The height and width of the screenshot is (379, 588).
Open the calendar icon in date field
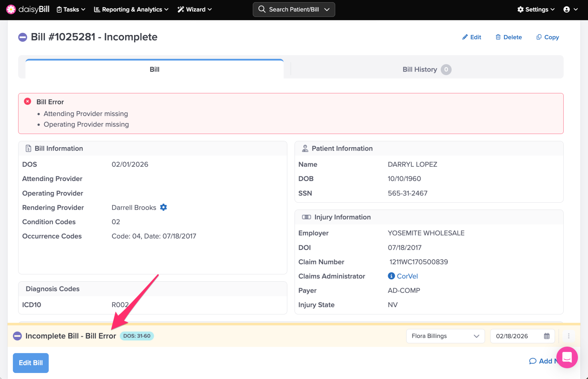coord(547,336)
